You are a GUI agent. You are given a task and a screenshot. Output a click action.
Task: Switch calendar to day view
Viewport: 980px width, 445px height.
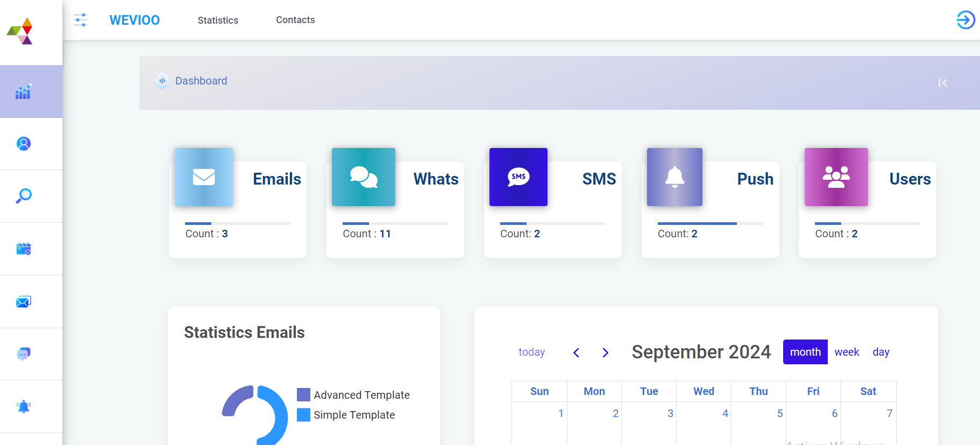coord(880,352)
